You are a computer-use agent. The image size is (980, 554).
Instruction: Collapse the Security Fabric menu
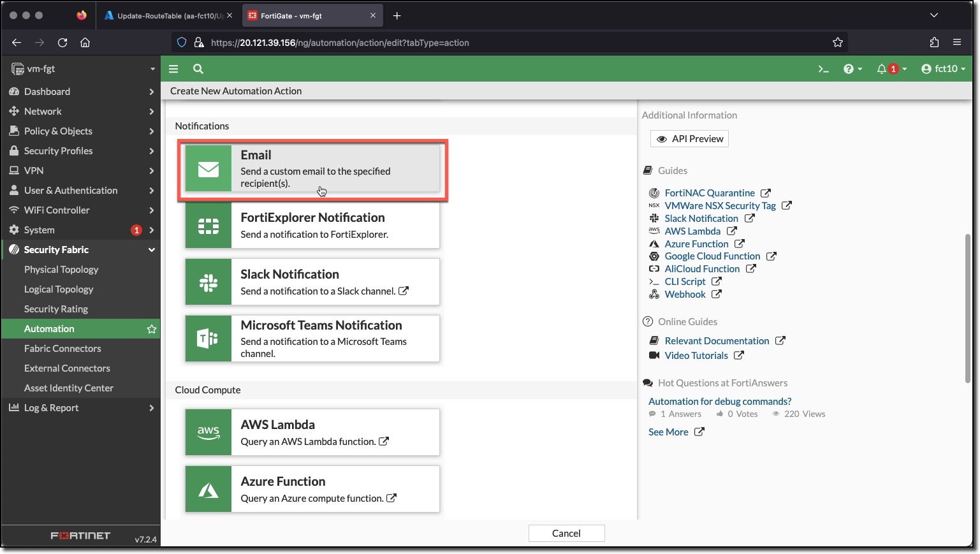[x=81, y=250]
